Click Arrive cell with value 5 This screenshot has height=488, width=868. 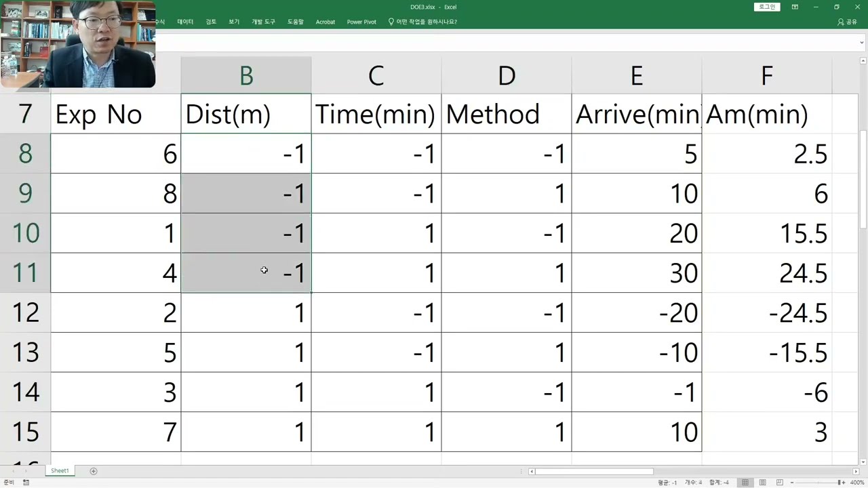637,154
